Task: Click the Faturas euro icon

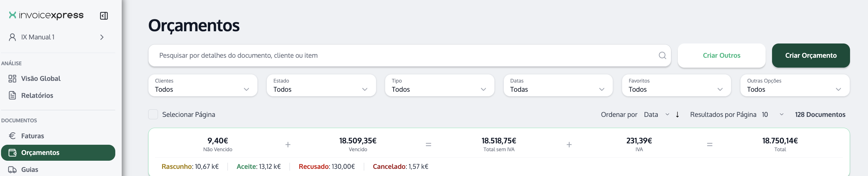Action: (12, 136)
